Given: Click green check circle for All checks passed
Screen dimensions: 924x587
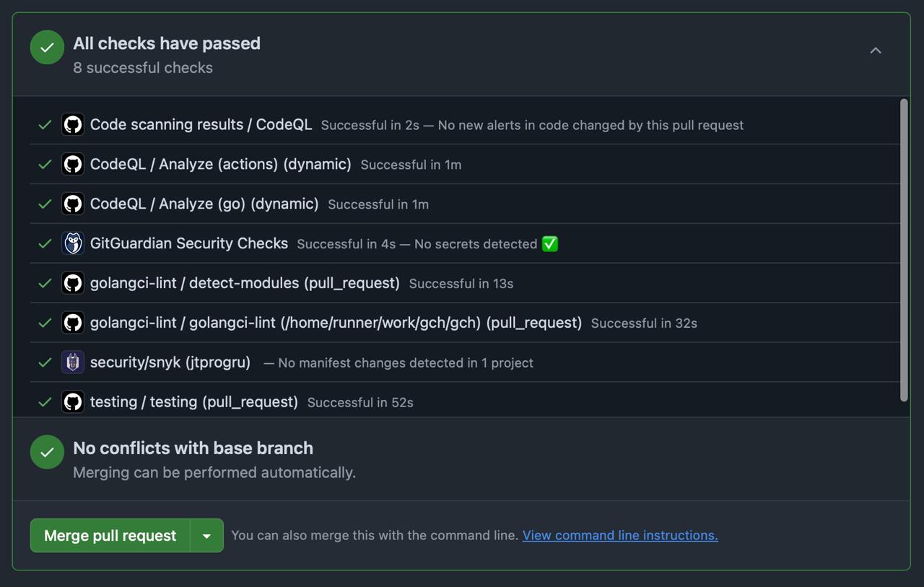Looking at the screenshot, I should (47, 48).
